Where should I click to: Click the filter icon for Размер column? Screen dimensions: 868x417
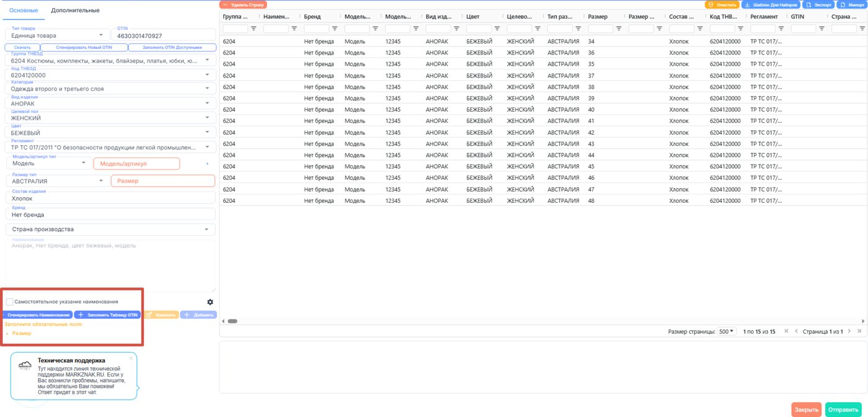[619, 29]
